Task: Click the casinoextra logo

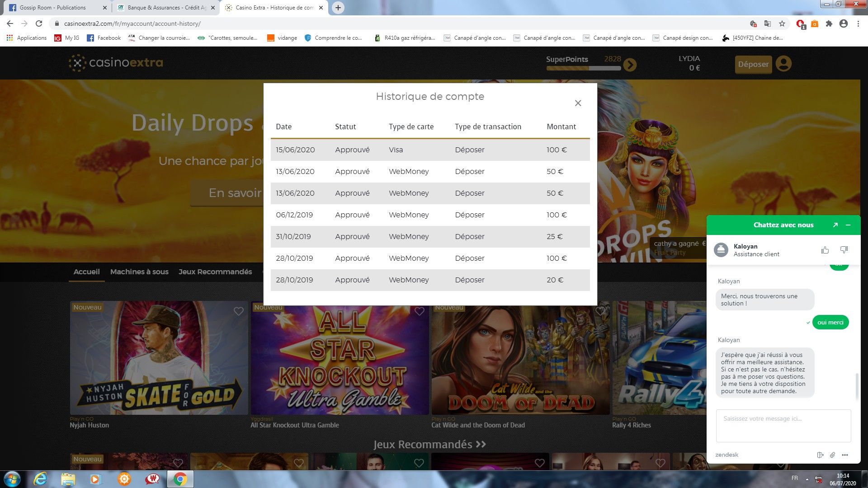Action: pos(116,63)
